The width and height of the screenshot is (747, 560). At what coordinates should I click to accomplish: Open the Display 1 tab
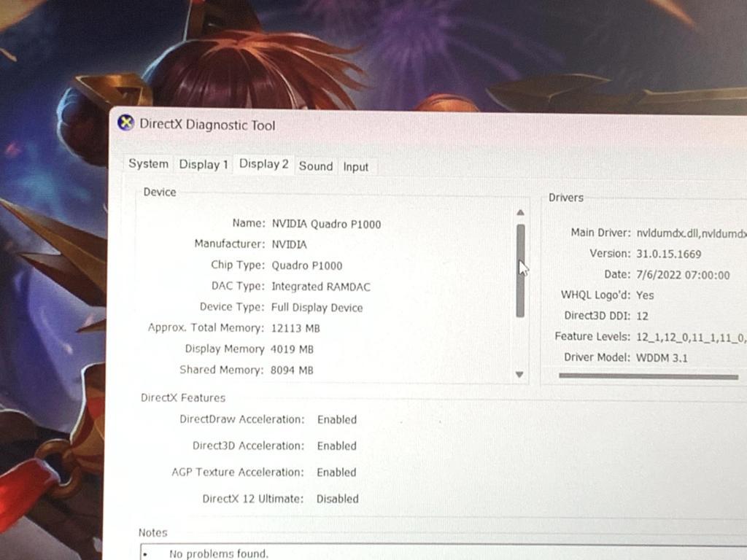click(204, 165)
